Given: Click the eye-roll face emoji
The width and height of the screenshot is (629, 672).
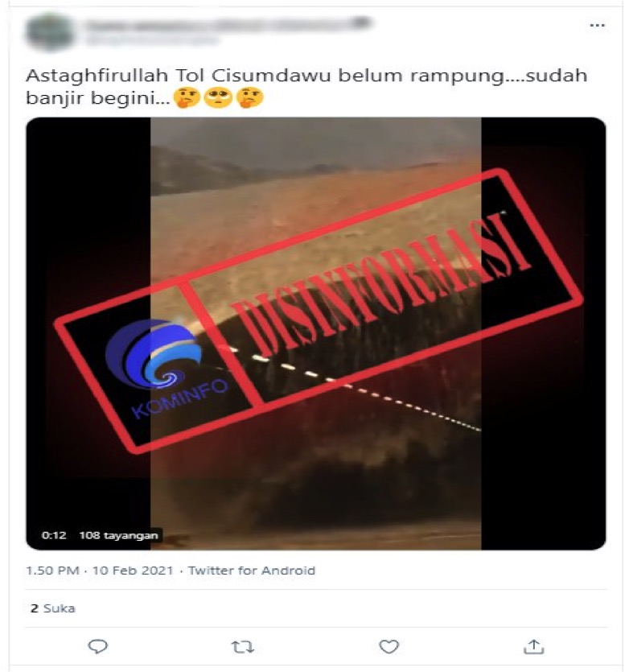Looking at the screenshot, I should [x=218, y=98].
